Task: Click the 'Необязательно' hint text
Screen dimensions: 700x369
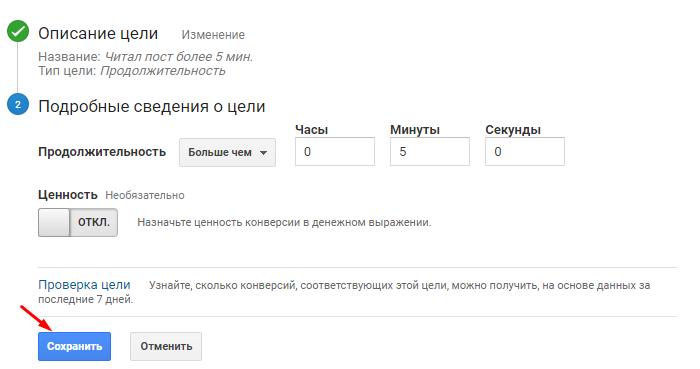Action: point(145,195)
